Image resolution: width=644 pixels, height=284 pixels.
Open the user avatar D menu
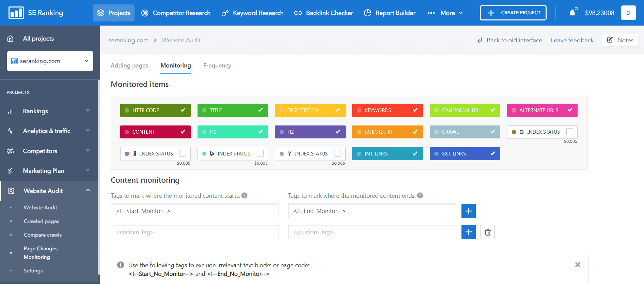point(628,13)
